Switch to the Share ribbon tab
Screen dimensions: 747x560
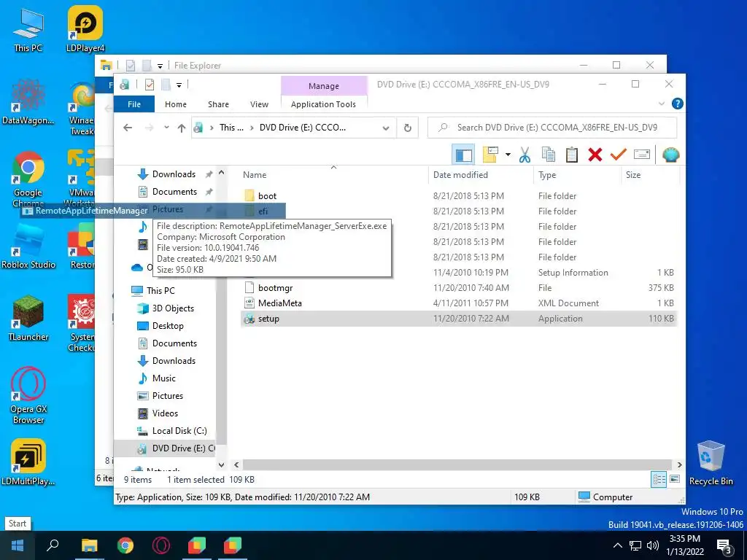218,104
